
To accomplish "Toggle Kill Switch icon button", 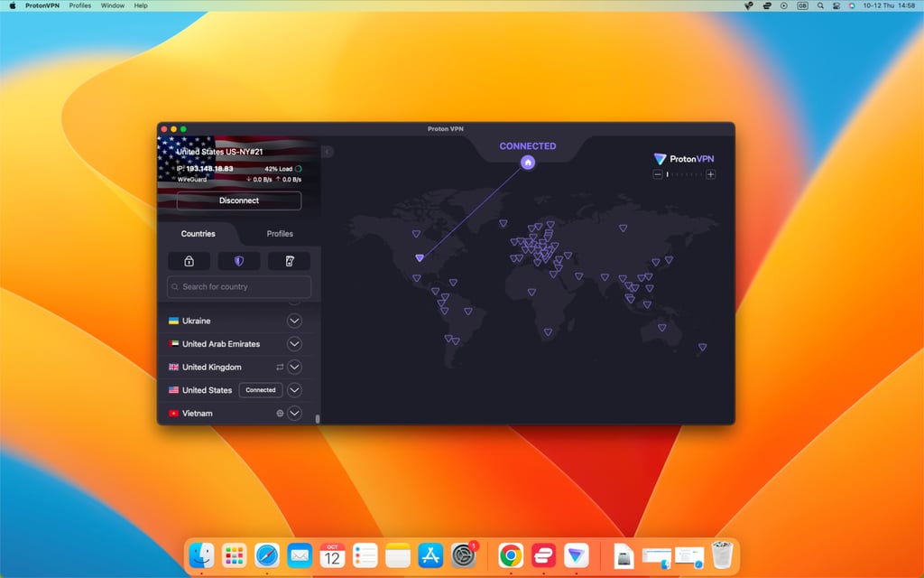I will [x=290, y=261].
